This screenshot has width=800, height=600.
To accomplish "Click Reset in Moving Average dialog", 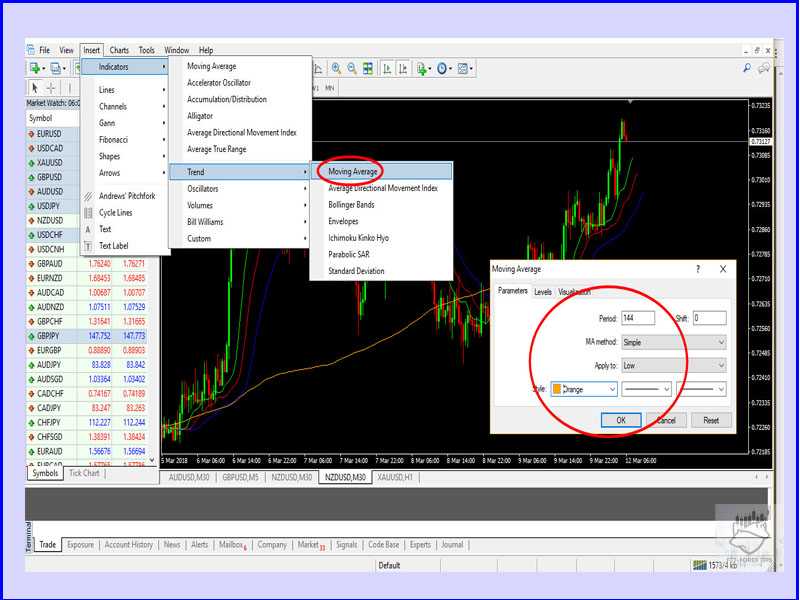I will (711, 420).
